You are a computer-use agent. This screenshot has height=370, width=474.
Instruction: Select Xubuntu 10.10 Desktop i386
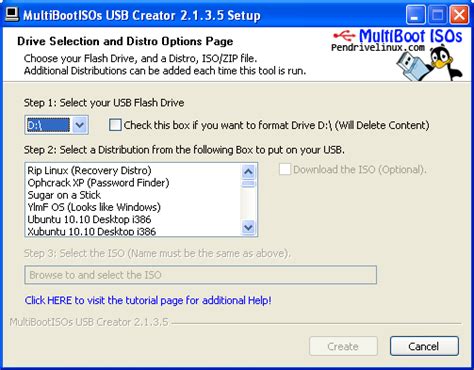pyautogui.click(x=92, y=231)
